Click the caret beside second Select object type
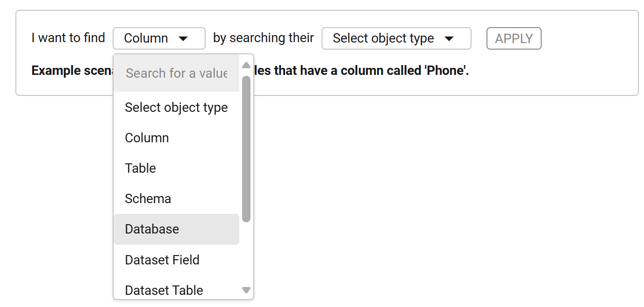This screenshot has width=644, height=307. [449, 39]
